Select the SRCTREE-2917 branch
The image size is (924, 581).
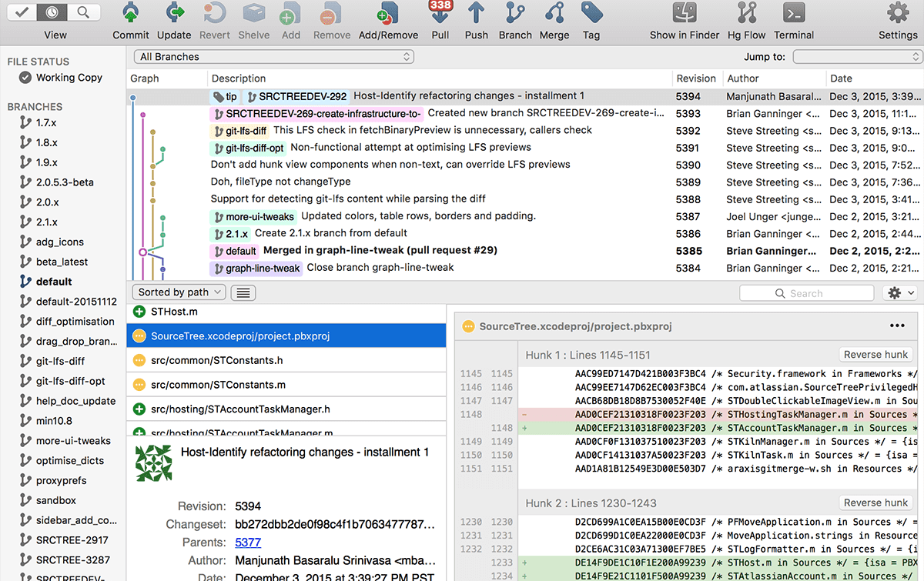click(72, 540)
